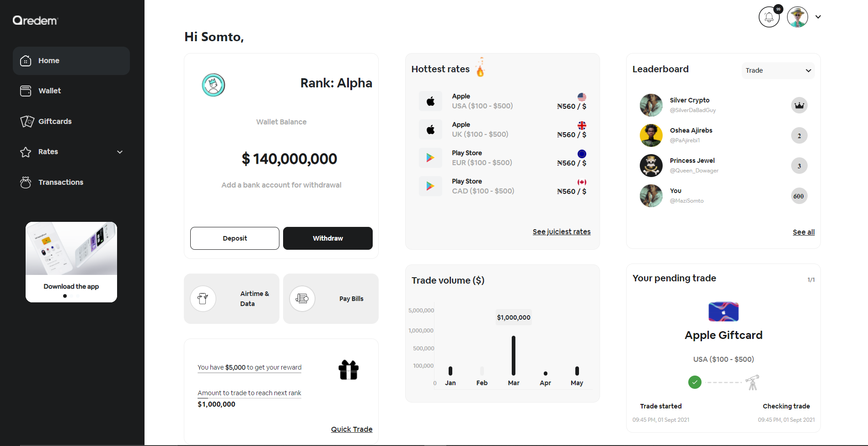Screen dimensions: 868x446
Task: Go to Home in the sidebar
Action: tap(71, 61)
